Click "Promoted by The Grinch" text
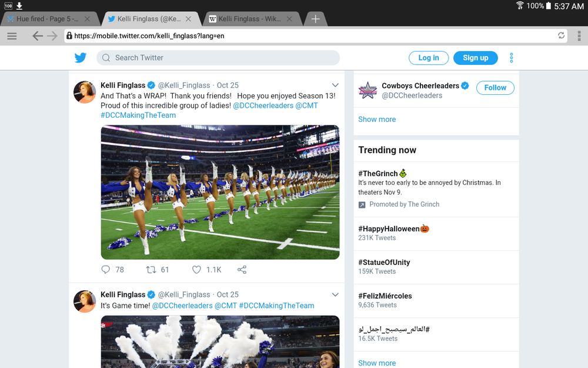This screenshot has height=368, width=588. pos(405,204)
